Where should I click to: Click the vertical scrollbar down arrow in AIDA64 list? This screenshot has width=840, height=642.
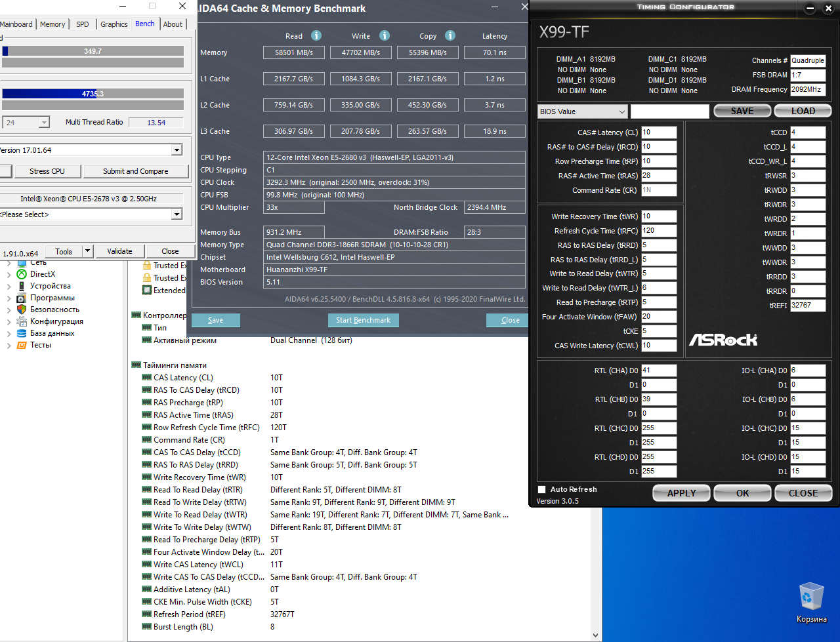(596, 635)
